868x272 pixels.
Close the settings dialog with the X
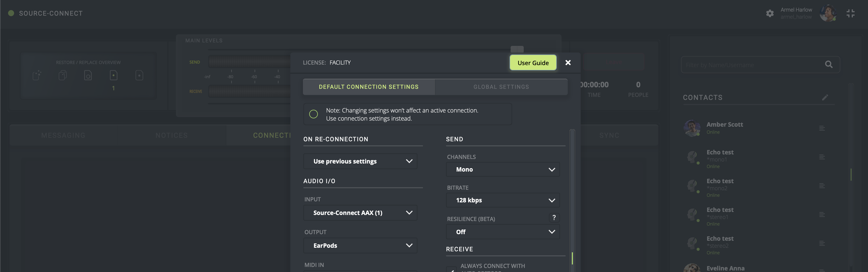(568, 63)
